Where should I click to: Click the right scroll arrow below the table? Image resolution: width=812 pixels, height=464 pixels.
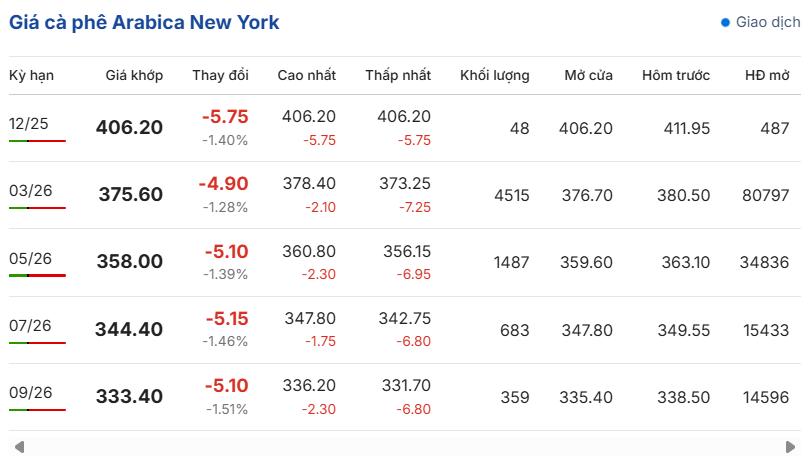pos(792,446)
